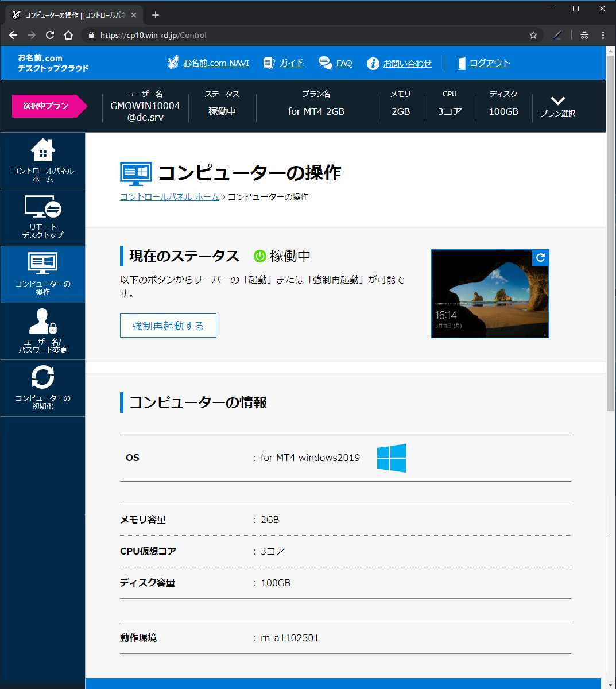The height and width of the screenshot is (689, 616).
Task: Click the remote desktop preview thumbnail
Action: coord(490,293)
